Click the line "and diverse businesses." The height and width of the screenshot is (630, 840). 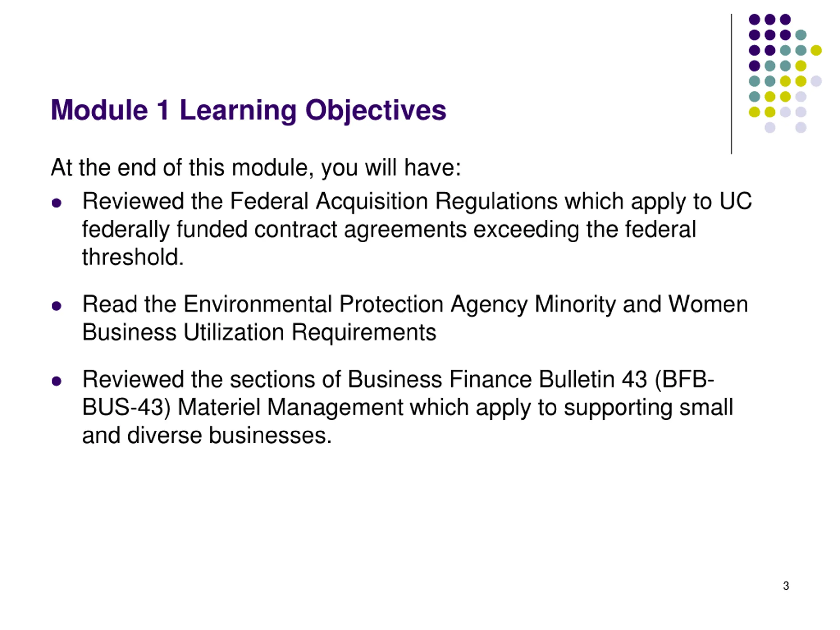[x=207, y=435]
